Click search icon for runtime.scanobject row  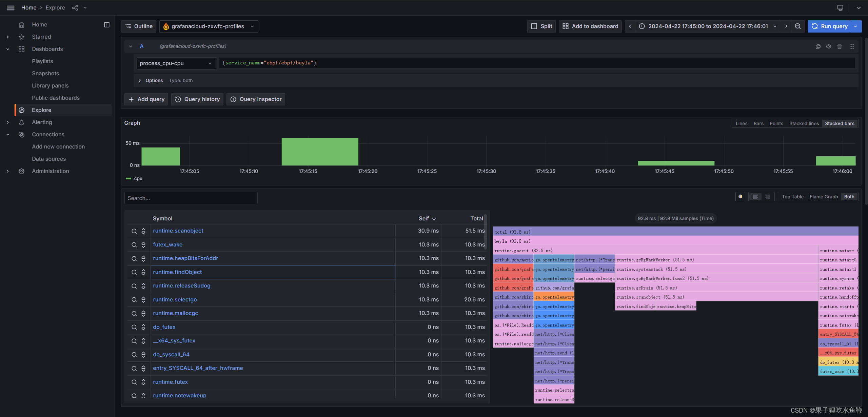click(x=134, y=231)
